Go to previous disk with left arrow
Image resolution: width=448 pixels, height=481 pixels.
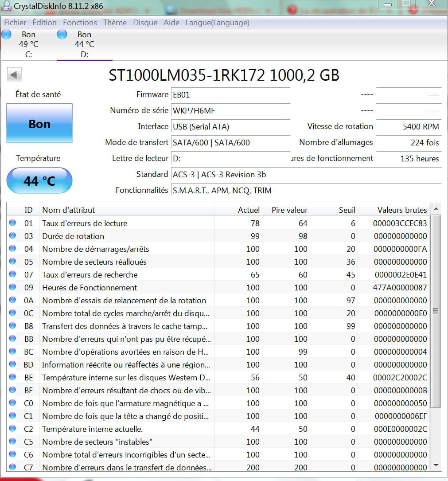click(x=14, y=74)
